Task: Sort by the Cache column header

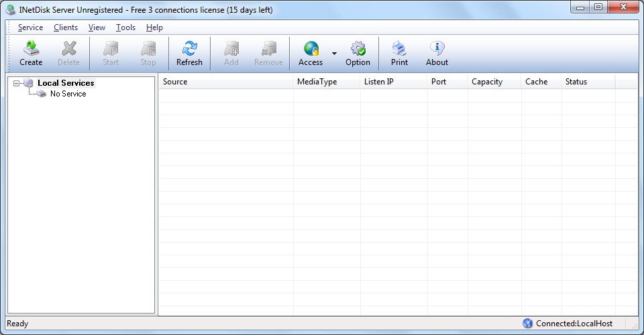Action: click(x=541, y=82)
